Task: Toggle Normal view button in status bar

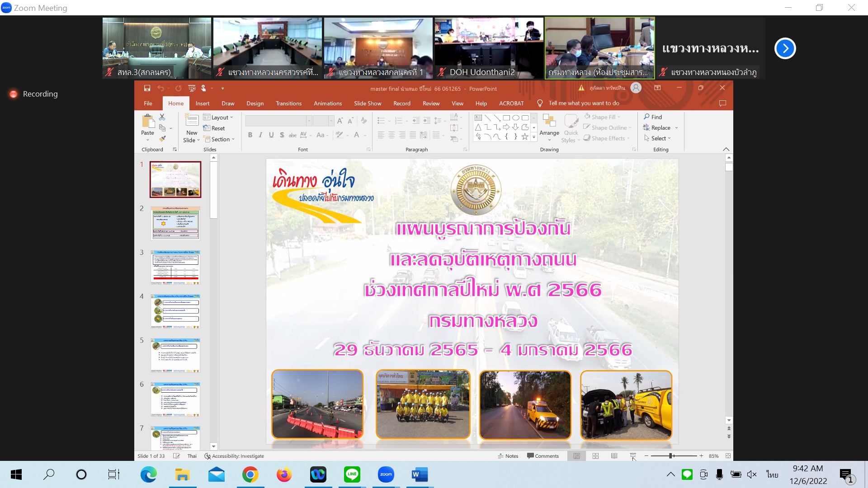Action: (577, 456)
